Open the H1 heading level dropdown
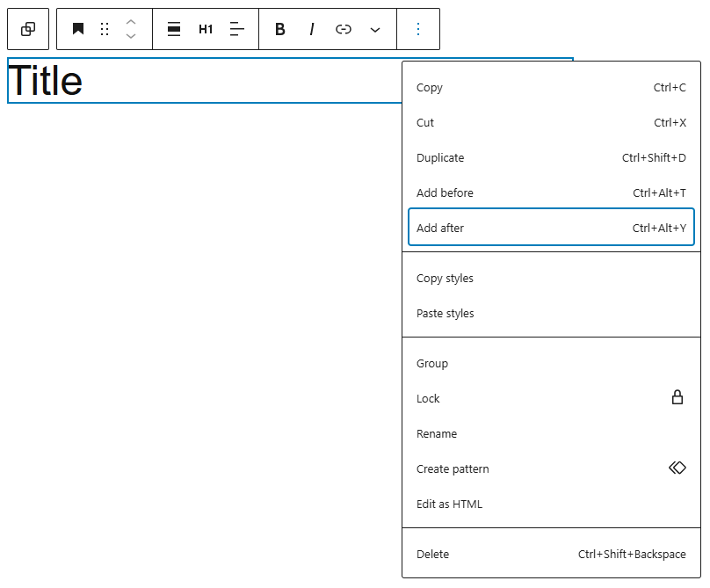 pyautogui.click(x=206, y=29)
